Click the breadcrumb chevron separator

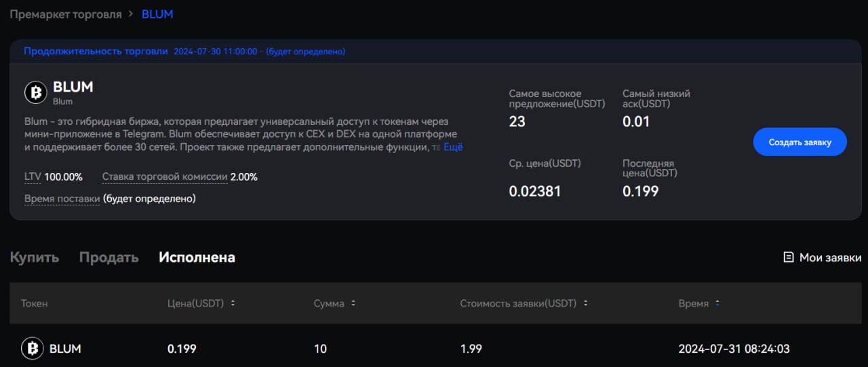coord(132,14)
